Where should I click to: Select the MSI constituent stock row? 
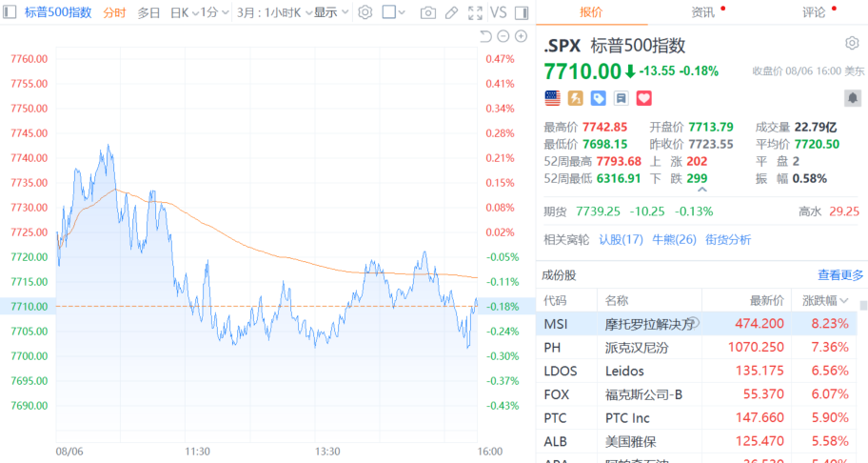[x=697, y=324]
